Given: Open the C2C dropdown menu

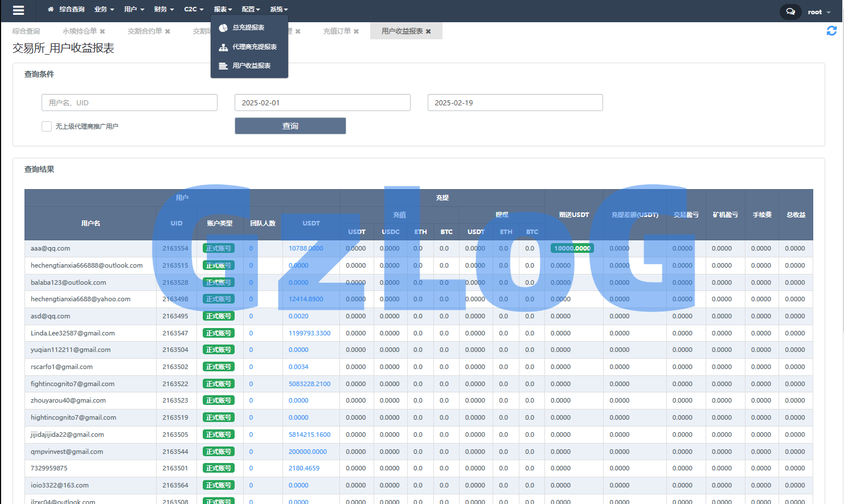Looking at the screenshot, I should [x=194, y=10].
